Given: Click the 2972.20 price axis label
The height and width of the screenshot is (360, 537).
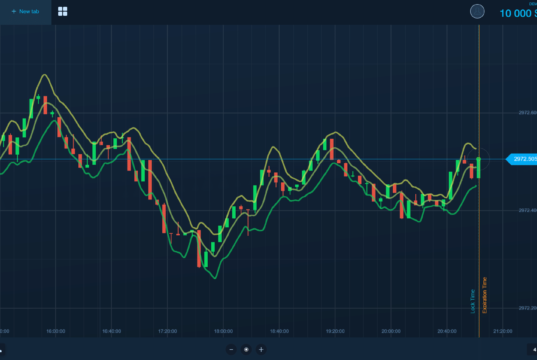Looking at the screenshot, I should pyautogui.click(x=527, y=308).
